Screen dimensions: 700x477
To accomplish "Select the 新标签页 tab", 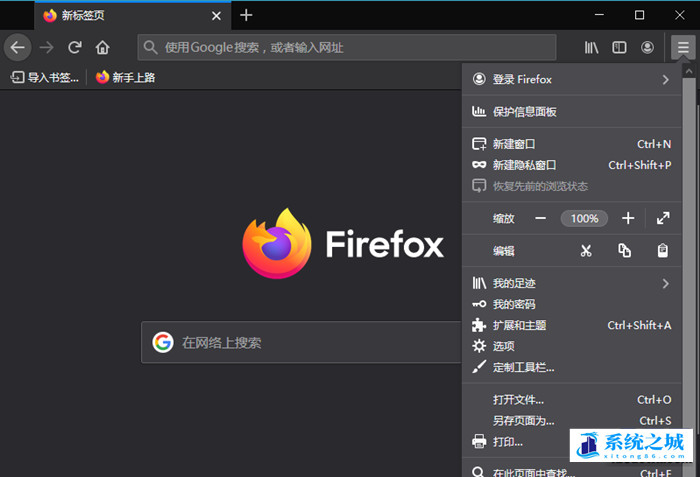I will pyautogui.click(x=133, y=16).
